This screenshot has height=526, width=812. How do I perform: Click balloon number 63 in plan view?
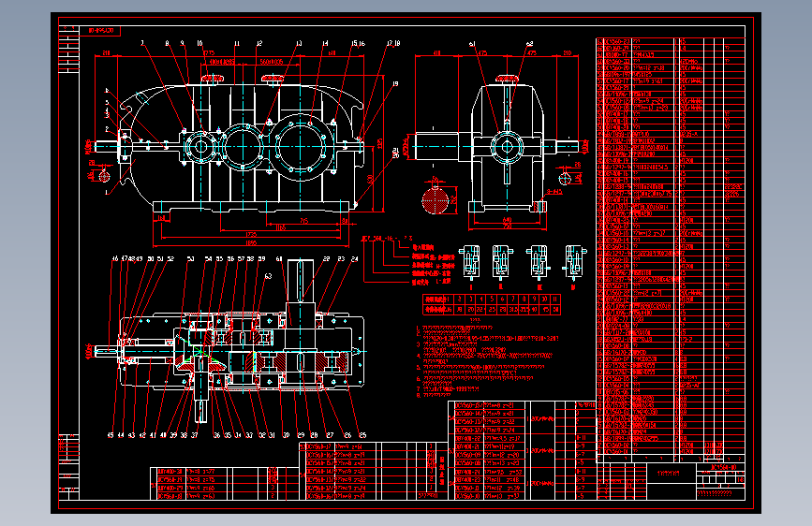268,276
